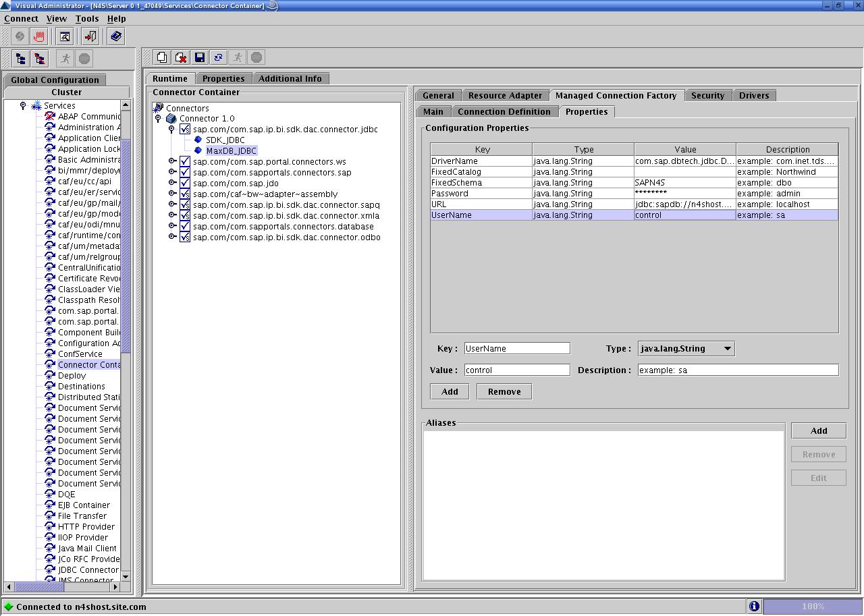
Task: Toggle checkbox for sap.com/com.sapportals.connectors.database
Action: 185,226
